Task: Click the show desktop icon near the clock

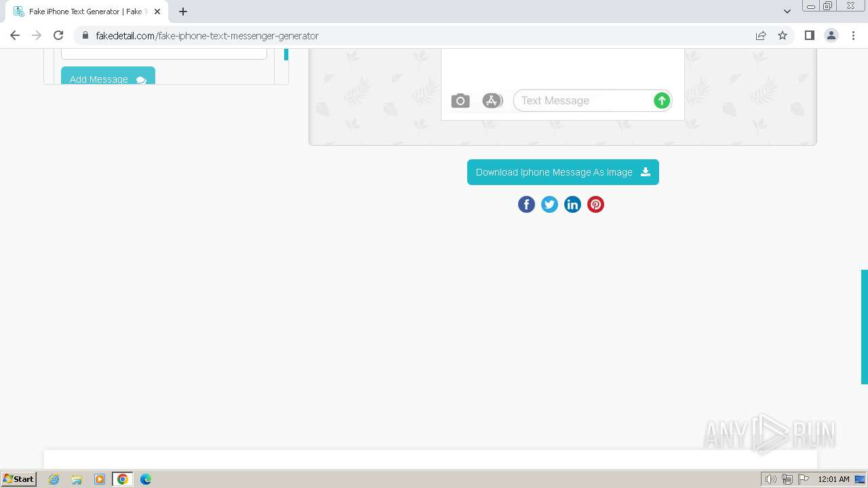Action: [860, 479]
